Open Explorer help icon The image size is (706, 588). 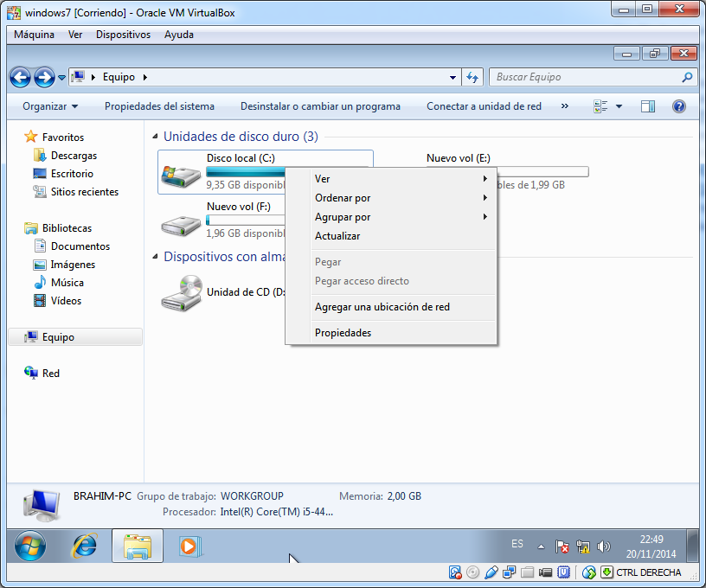(x=678, y=106)
